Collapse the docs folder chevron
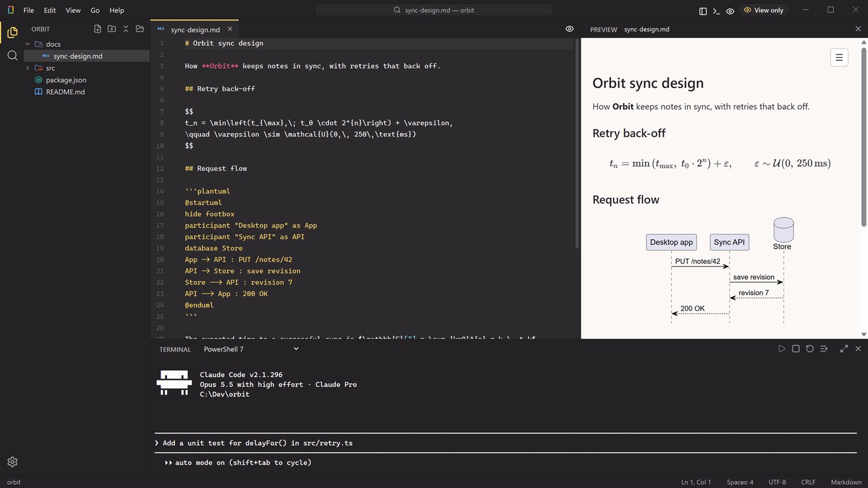Viewport: 868px width, 488px height. coord(27,44)
